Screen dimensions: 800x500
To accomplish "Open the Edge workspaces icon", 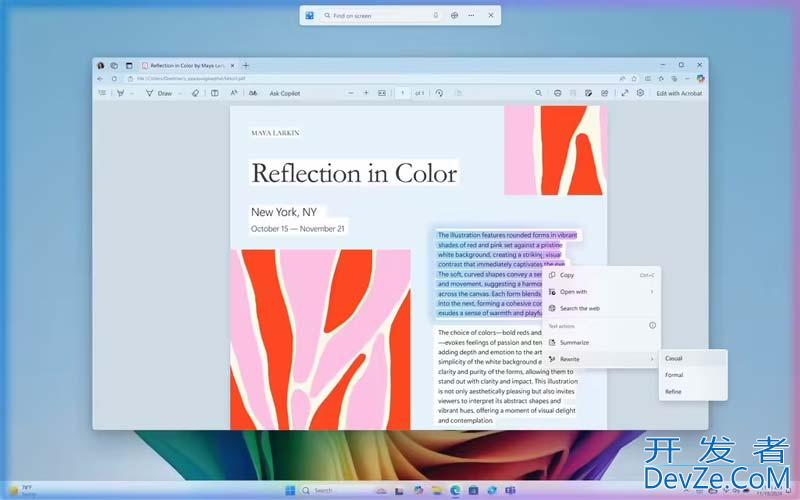I will tap(114, 65).
